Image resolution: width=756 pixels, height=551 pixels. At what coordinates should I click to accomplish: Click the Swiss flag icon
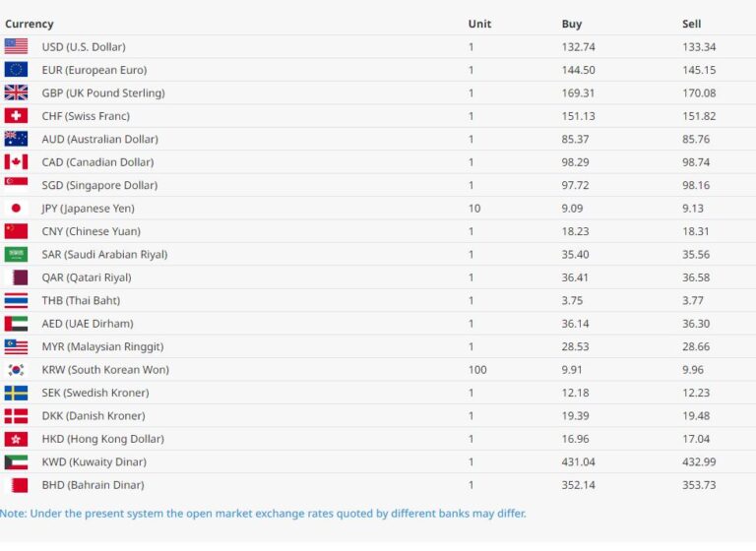tap(16, 116)
